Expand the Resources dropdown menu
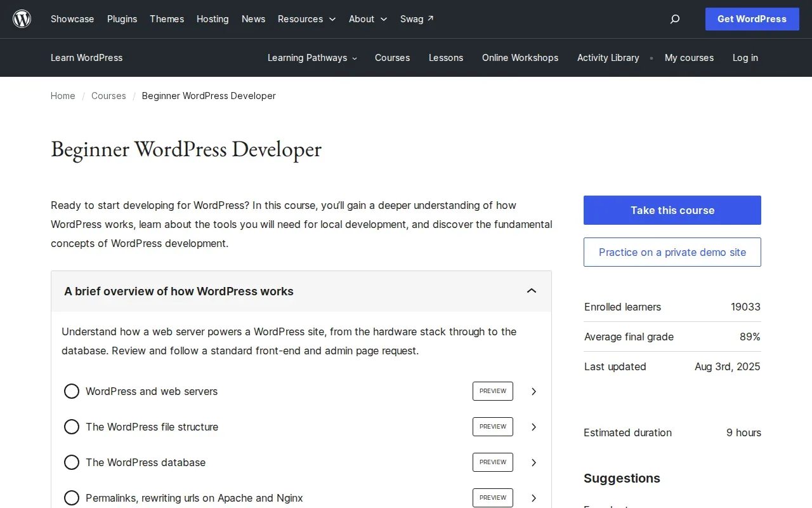812x508 pixels. click(307, 19)
